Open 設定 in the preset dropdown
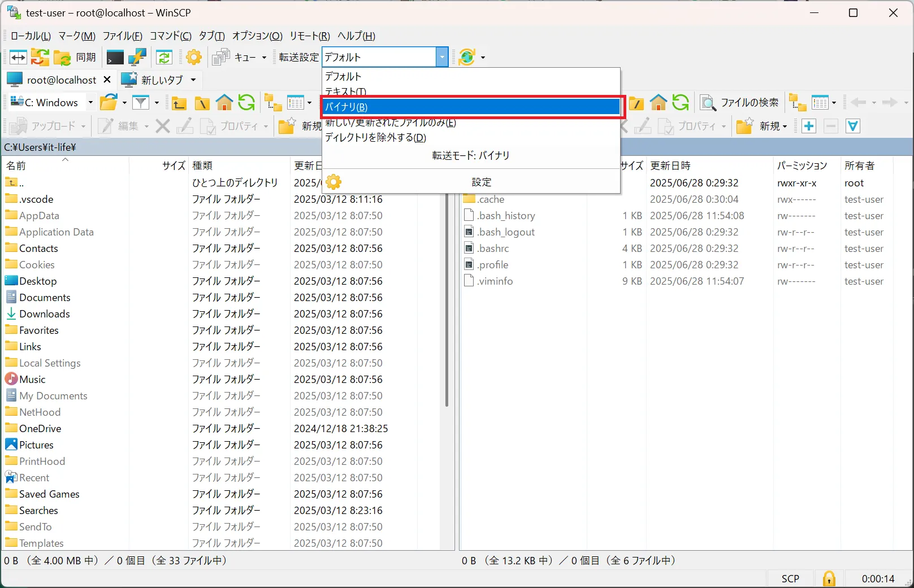914x588 pixels. coord(471,182)
